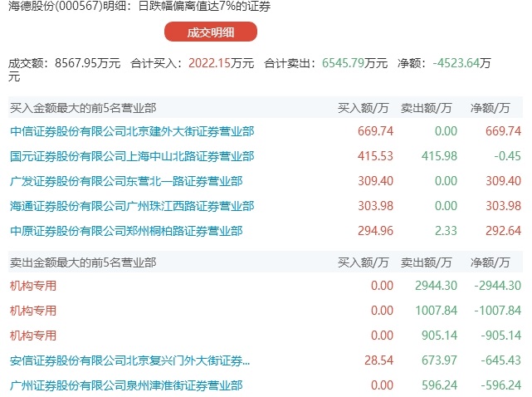Click net amount 303.98 of 海通证券 row
Viewport: 532px width, 397px height.
(x=503, y=206)
